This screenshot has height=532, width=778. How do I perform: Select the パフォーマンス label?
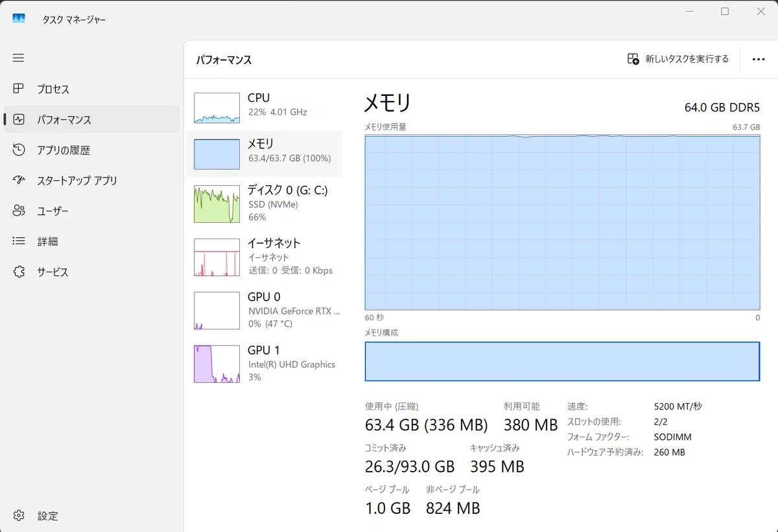[x=64, y=120]
